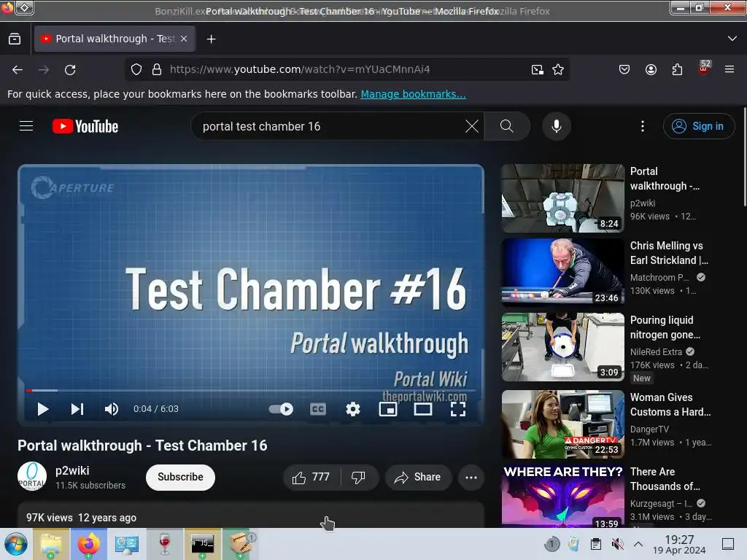Go to the YouTube home logo
The image size is (747, 560).
coord(85,126)
